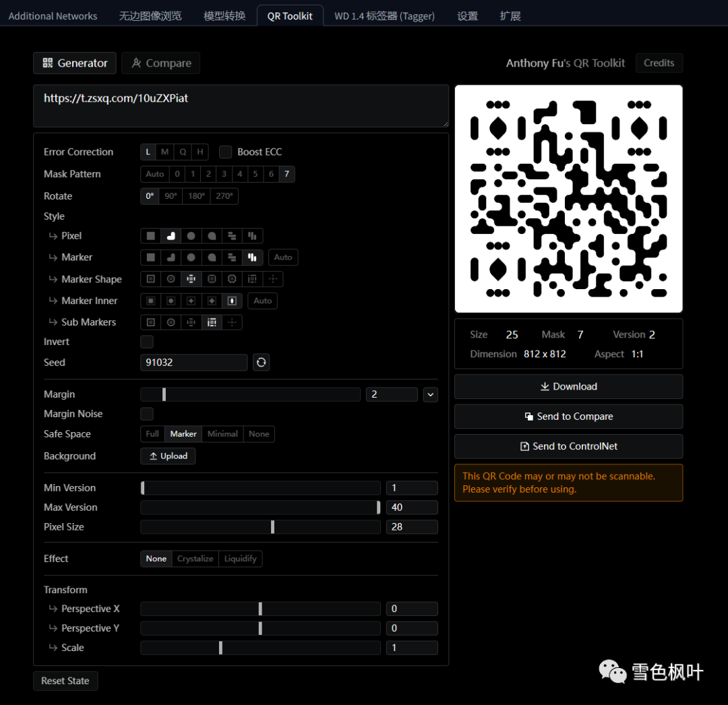
Task: Click the Reset State button
Action: point(65,681)
